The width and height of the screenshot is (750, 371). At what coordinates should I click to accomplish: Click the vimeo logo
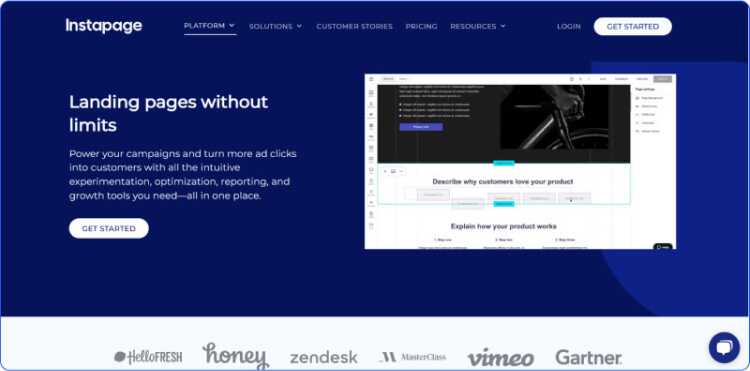(501, 358)
